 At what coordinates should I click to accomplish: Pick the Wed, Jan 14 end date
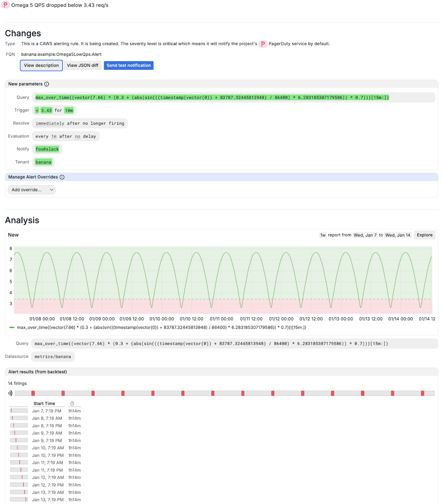click(x=398, y=235)
